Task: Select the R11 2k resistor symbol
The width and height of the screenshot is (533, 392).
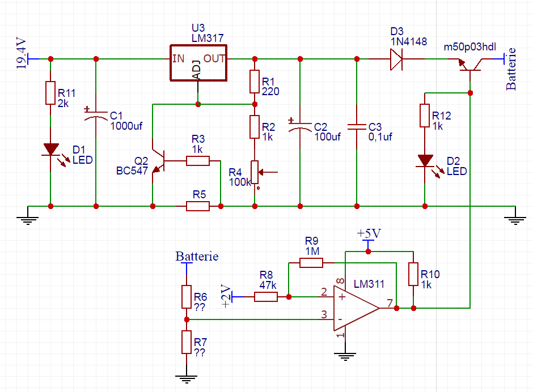Action: [50, 93]
